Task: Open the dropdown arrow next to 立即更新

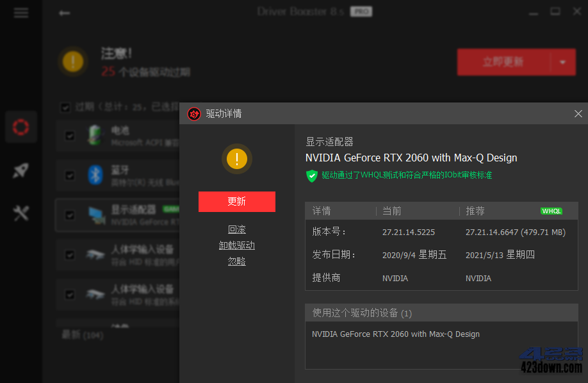Action: (x=562, y=62)
